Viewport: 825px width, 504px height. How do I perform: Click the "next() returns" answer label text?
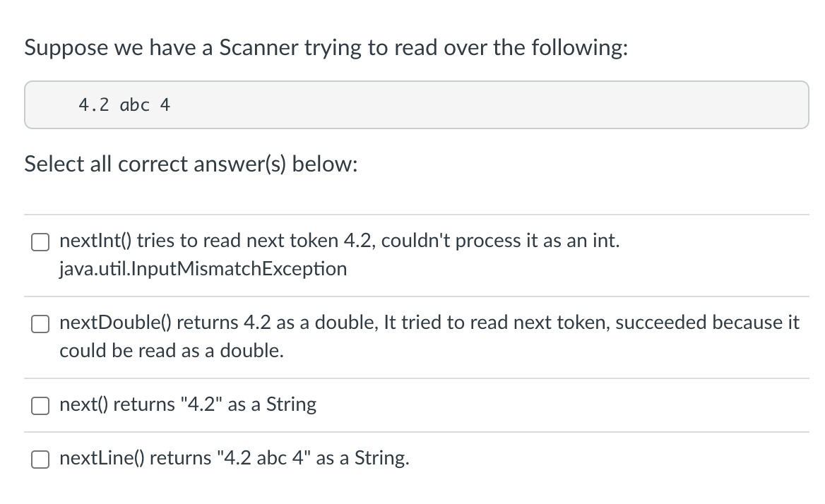point(188,404)
